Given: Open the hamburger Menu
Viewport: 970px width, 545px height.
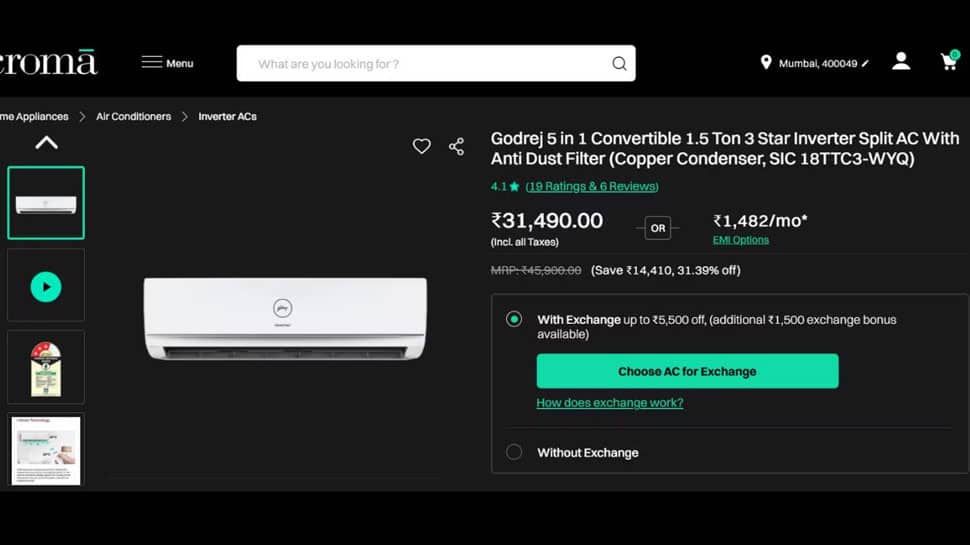Looking at the screenshot, I should pyautogui.click(x=167, y=63).
